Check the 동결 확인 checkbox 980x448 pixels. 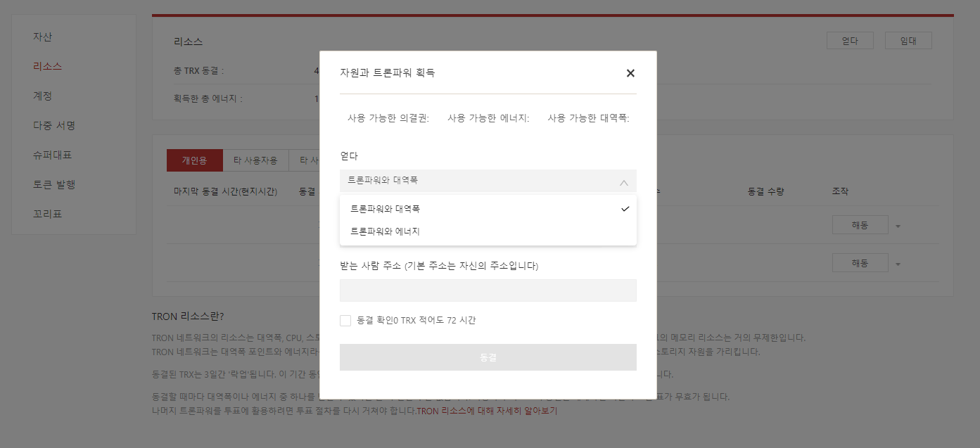(x=345, y=321)
